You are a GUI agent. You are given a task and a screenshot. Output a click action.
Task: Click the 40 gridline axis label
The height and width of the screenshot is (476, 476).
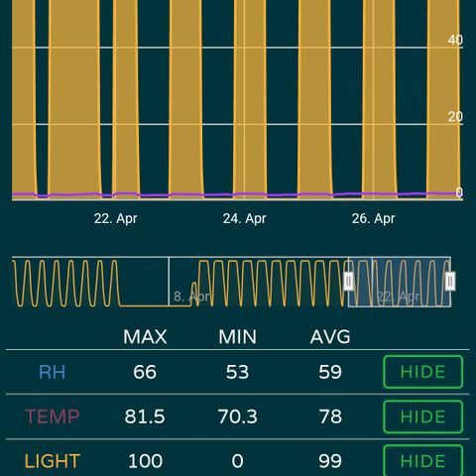[x=455, y=40]
